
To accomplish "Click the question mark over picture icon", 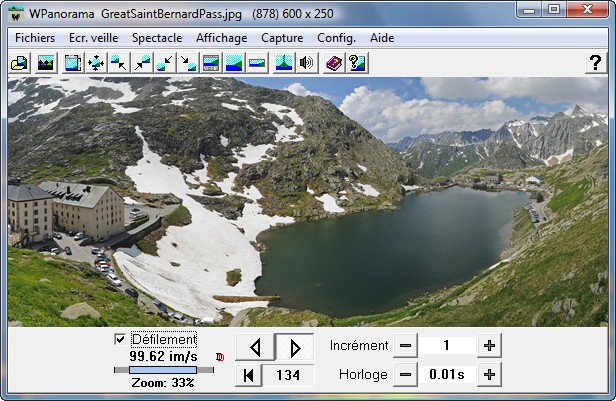I will (357, 63).
